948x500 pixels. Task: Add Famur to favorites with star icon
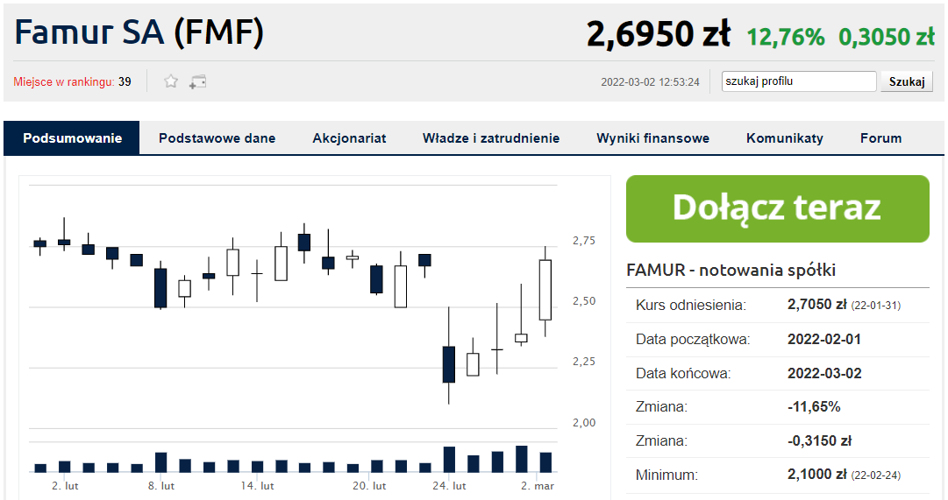171,81
